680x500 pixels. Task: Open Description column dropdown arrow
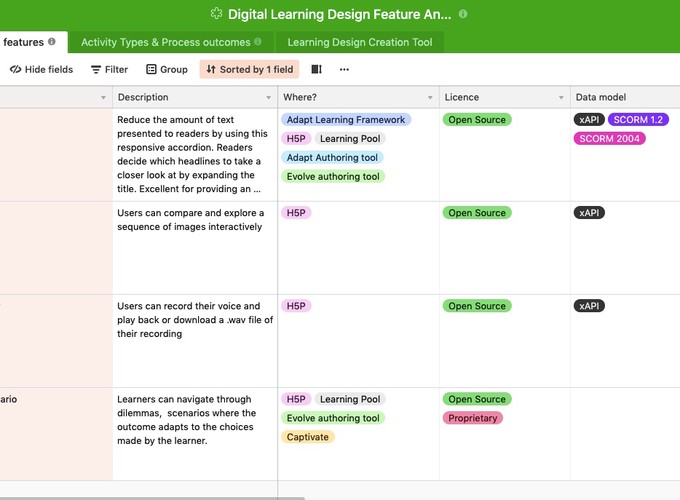(268, 98)
